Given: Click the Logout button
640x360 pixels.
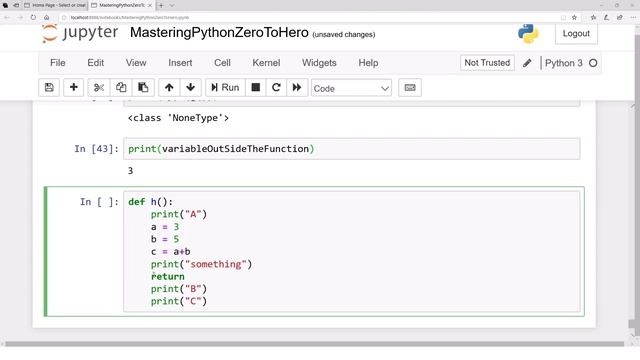Looking at the screenshot, I should 576,34.
